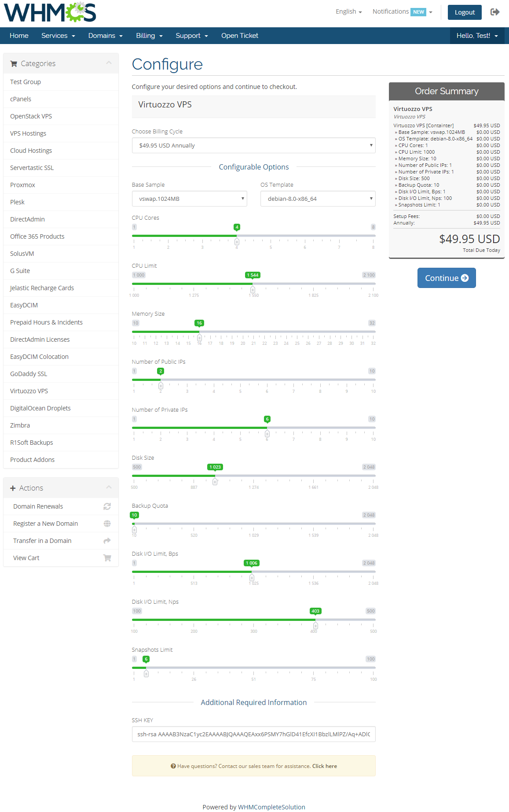509x812 pixels.
Task: Click the Memory Size slider handle
Action: pyautogui.click(x=199, y=337)
